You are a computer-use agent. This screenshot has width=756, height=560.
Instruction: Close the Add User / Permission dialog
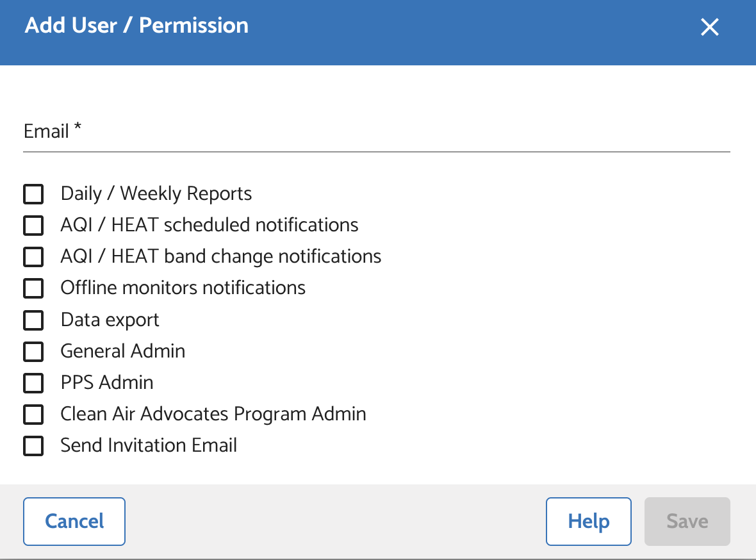[x=710, y=27]
